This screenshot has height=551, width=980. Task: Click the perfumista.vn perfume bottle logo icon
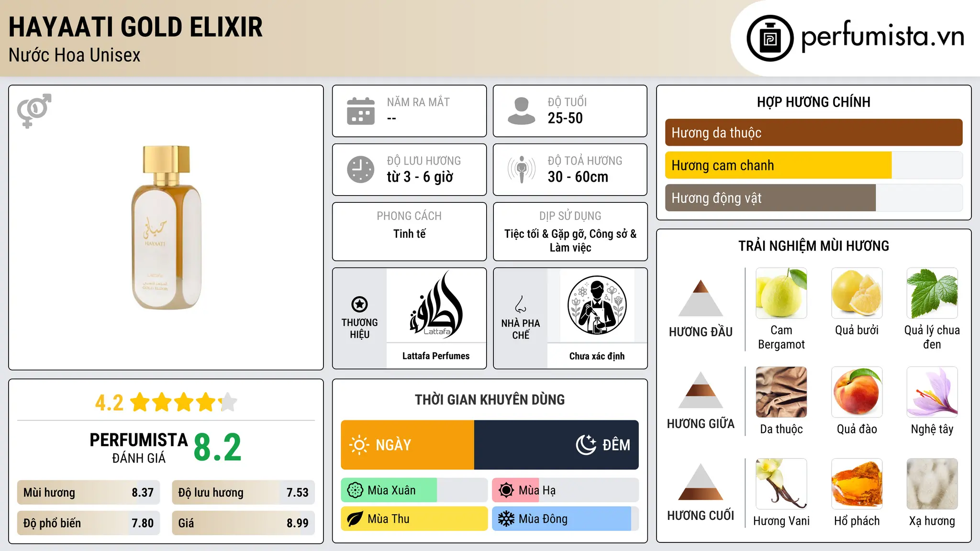[770, 38]
